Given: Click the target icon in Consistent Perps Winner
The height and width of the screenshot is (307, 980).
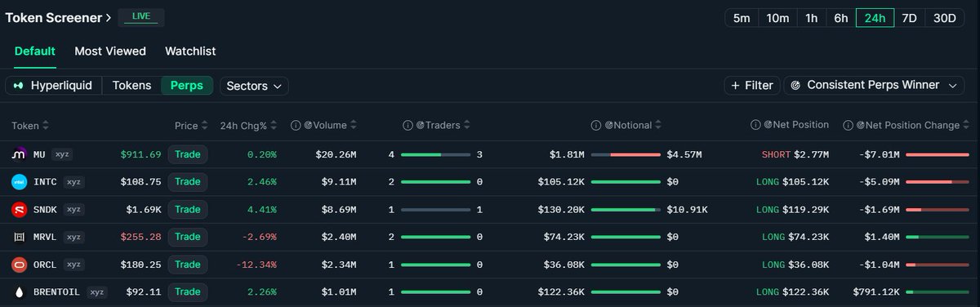Looking at the screenshot, I should (x=796, y=85).
